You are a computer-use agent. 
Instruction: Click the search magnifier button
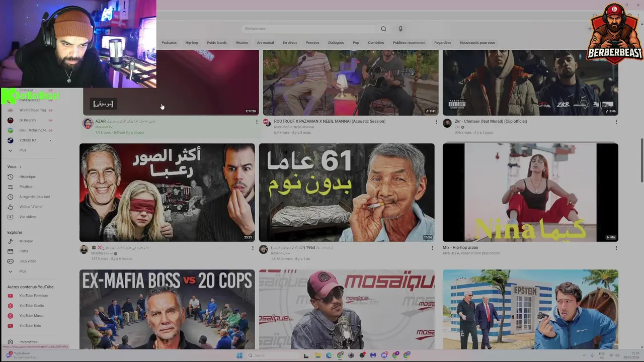click(x=383, y=29)
